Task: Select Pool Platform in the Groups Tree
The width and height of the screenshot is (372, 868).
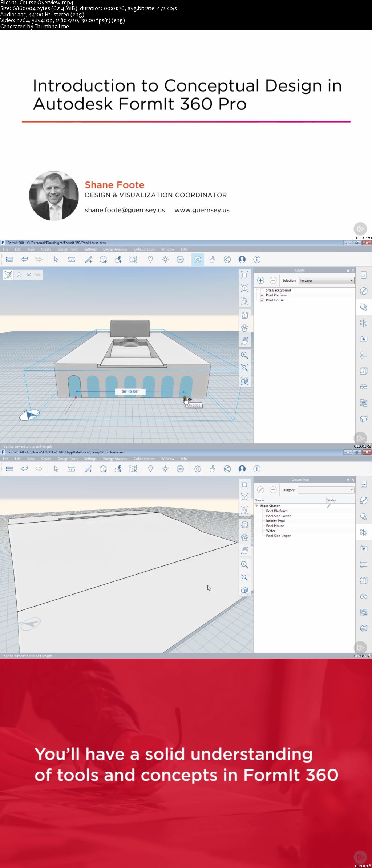Action: click(276, 511)
